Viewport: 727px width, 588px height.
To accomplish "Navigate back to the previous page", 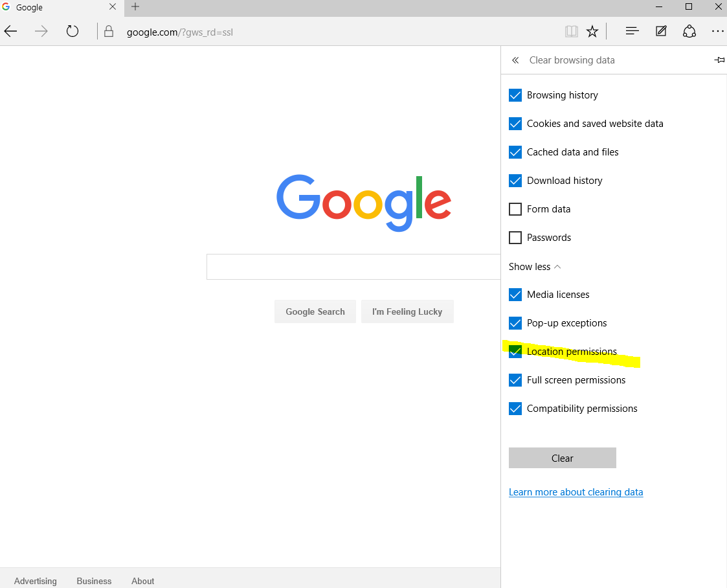I will 10,30.
